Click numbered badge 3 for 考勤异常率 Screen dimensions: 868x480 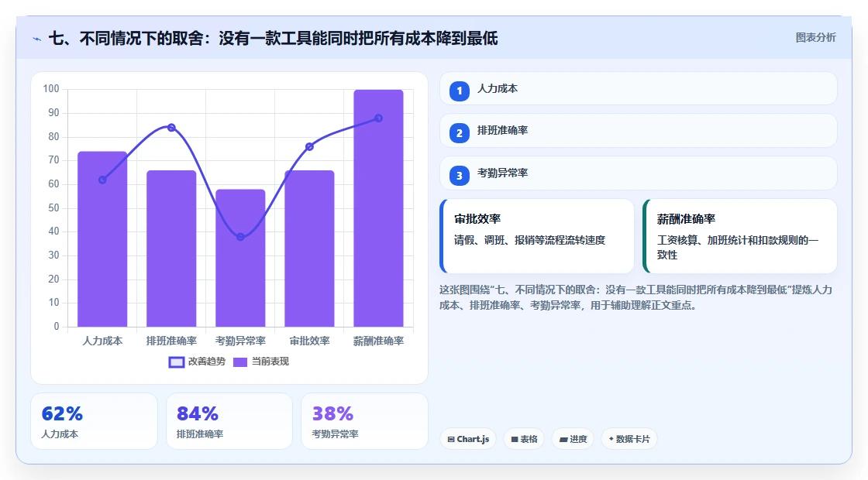(460, 175)
